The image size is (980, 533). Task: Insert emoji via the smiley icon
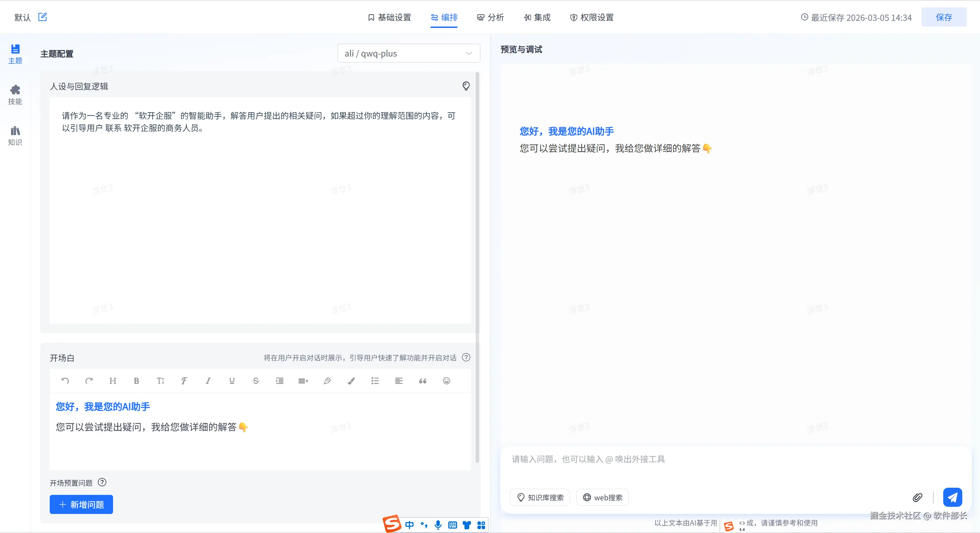click(446, 381)
